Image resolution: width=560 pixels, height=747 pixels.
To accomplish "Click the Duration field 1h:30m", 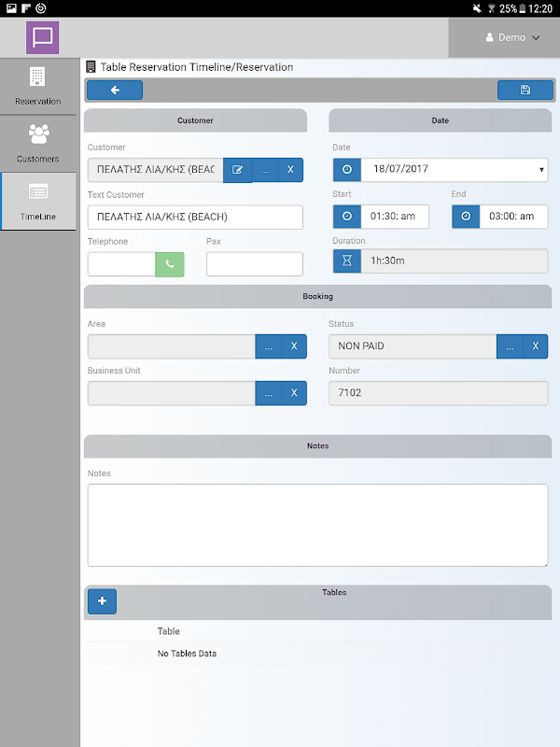I will (x=455, y=261).
